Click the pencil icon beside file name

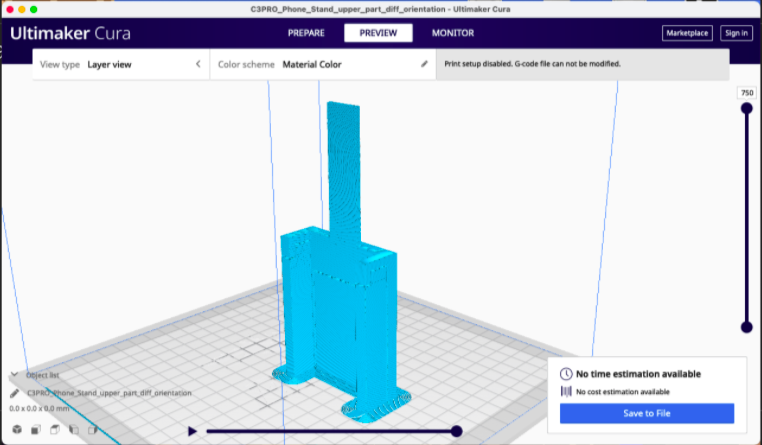(x=15, y=393)
